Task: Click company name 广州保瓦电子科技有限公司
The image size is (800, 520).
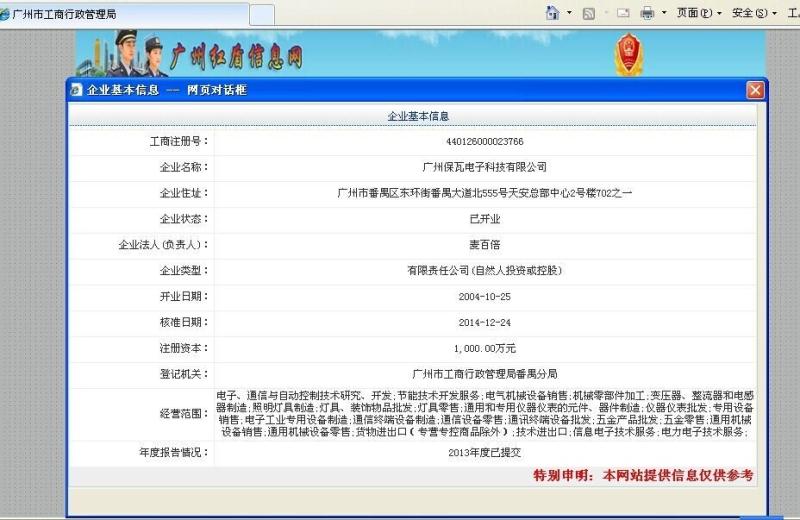Action: tap(485, 167)
